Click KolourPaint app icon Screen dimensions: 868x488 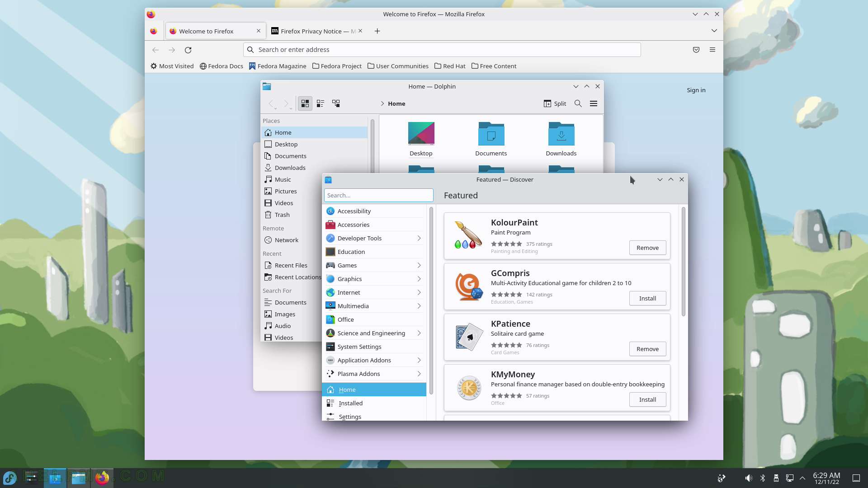click(x=468, y=235)
